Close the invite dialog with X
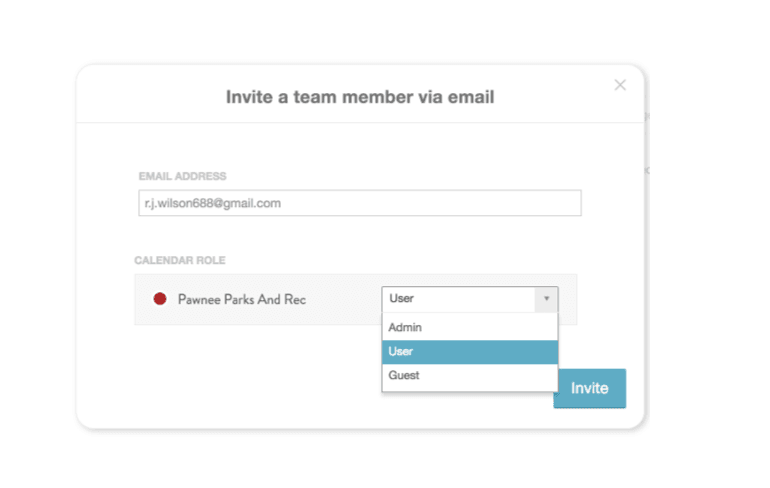Viewport: 770px width, 488px height. click(620, 85)
